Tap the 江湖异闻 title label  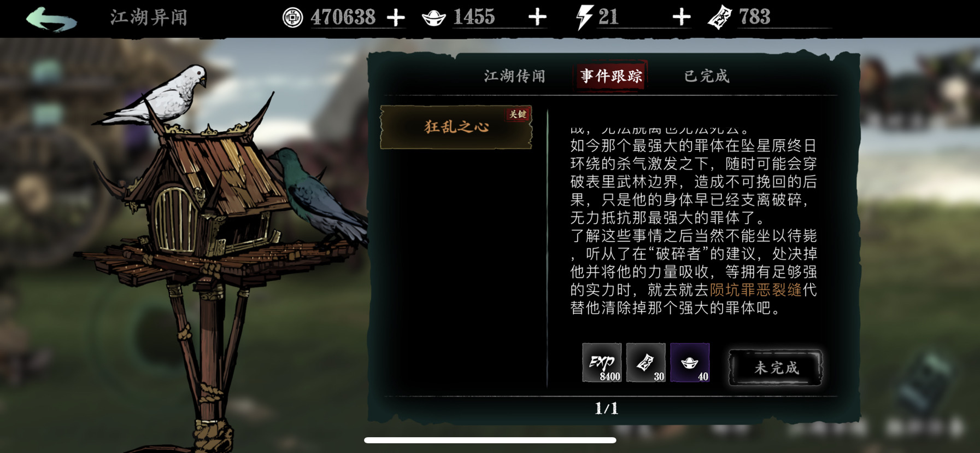click(x=149, y=18)
